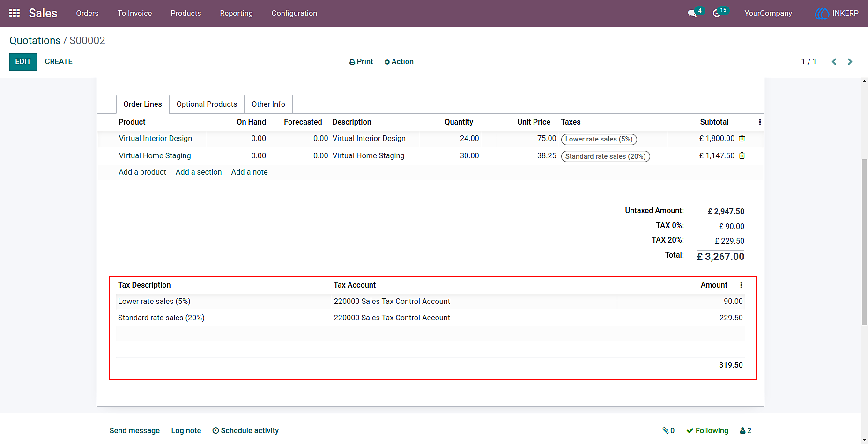Screen dimensions: 868x444
Task: Open the apps grid menu icon
Action: pos(15,13)
